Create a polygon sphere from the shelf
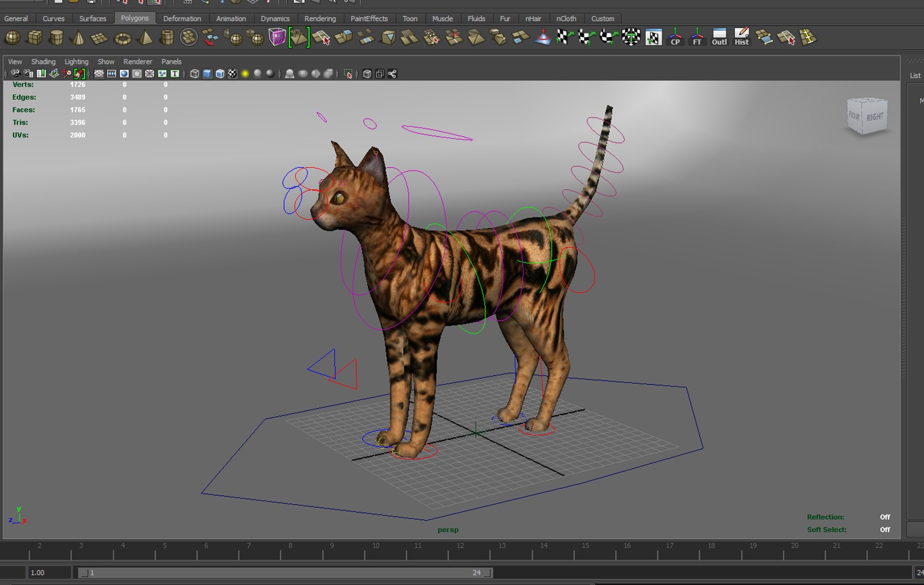The image size is (924, 585). click(x=12, y=38)
